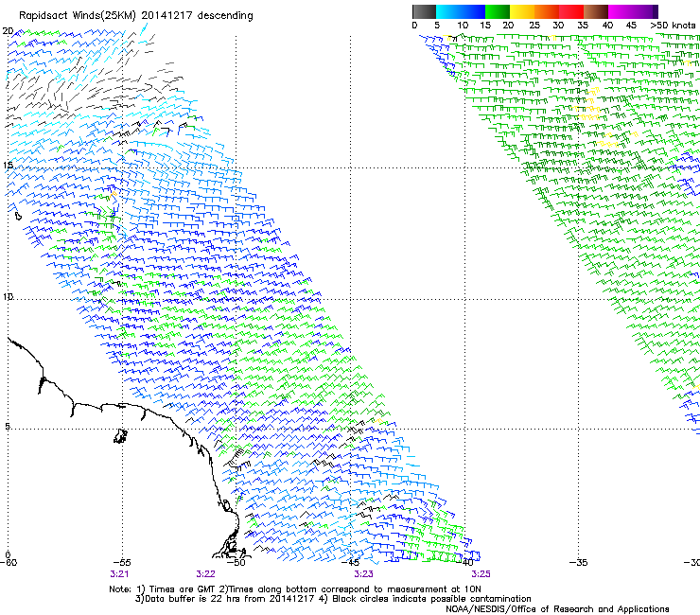The width and height of the screenshot is (700, 615).
Task: Click the 'Times are GMT' note line
Action: 295,589
